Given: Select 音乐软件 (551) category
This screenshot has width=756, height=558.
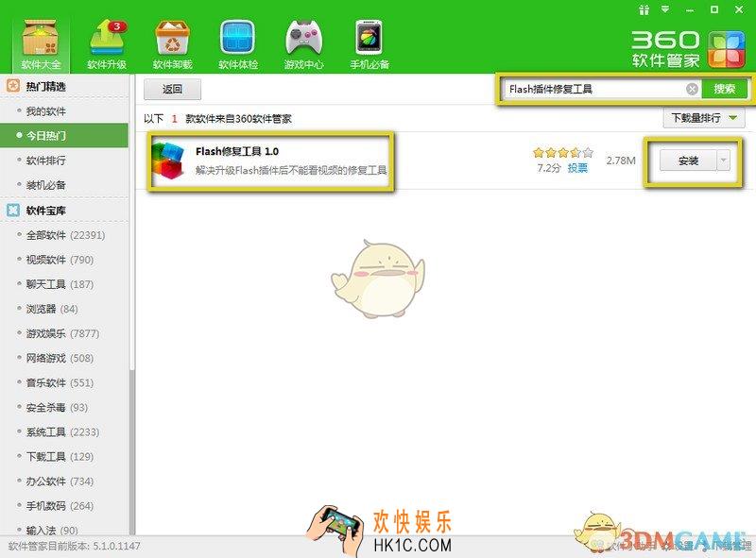Looking at the screenshot, I should point(64,382).
